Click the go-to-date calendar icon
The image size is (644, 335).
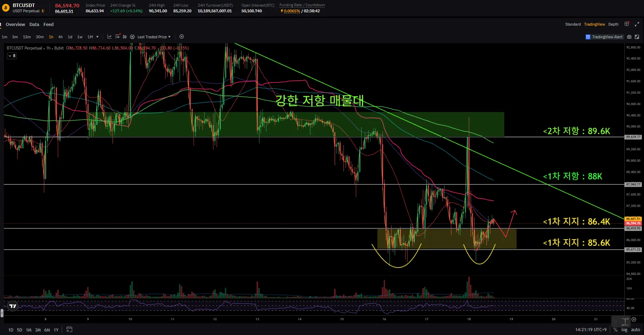coord(69,329)
